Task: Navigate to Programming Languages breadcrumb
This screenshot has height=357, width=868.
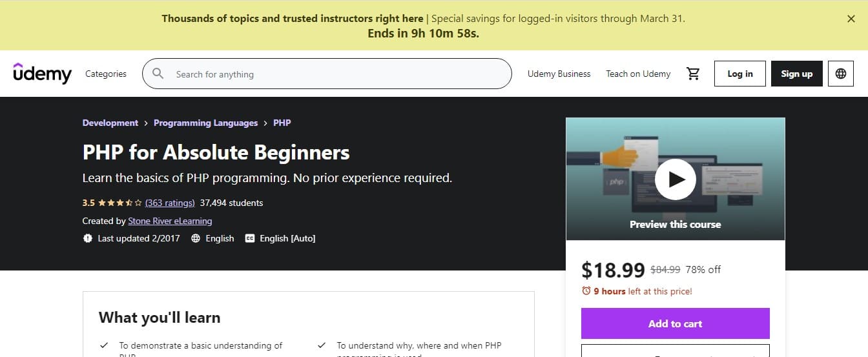Action: pos(205,123)
